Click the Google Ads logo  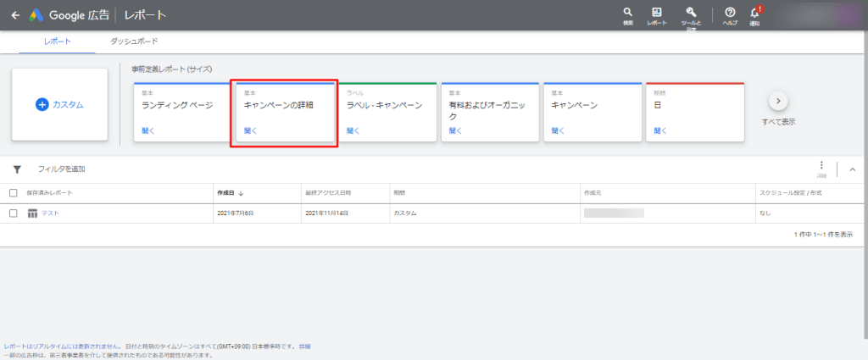pyautogui.click(x=36, y=15)
